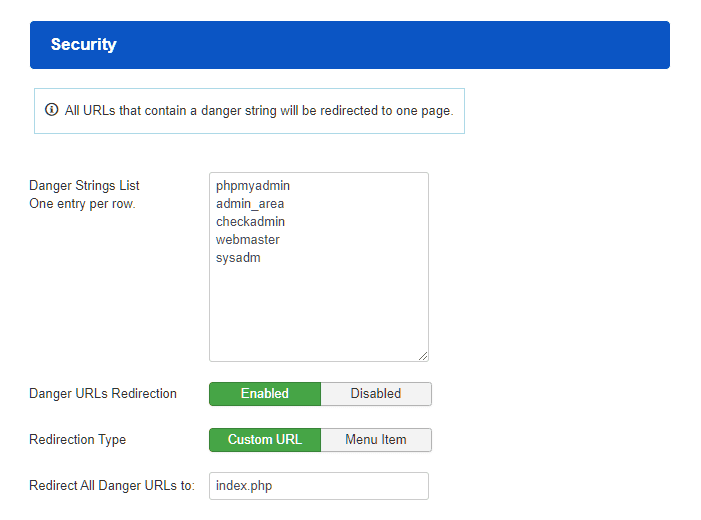Click the One entry per row hint

tap(82, 204)
